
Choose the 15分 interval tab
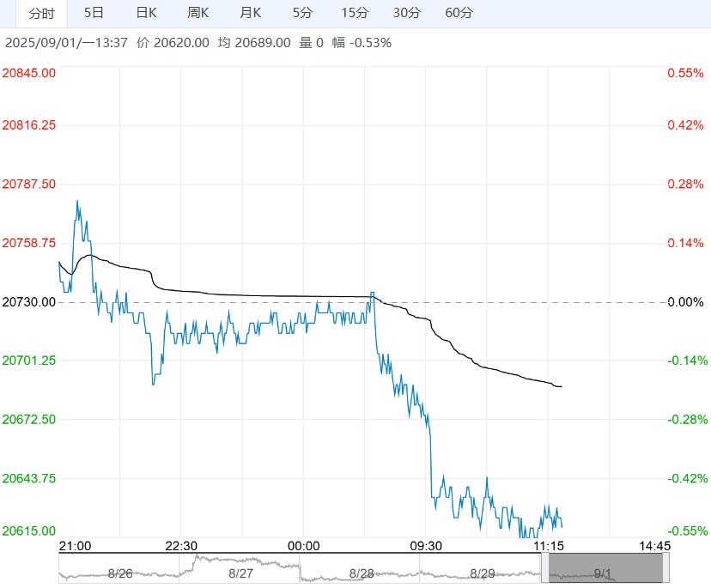[x=355, y=13]
